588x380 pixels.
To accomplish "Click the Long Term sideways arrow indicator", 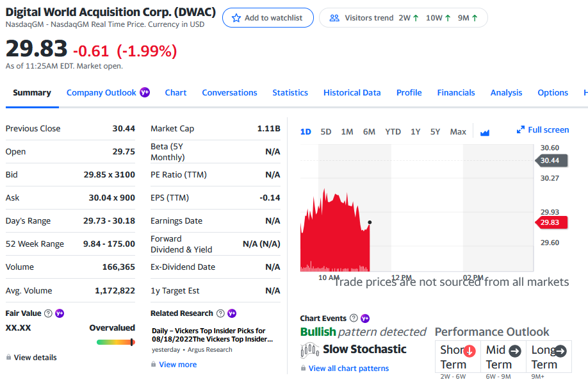I will click(x=560, y=351).
